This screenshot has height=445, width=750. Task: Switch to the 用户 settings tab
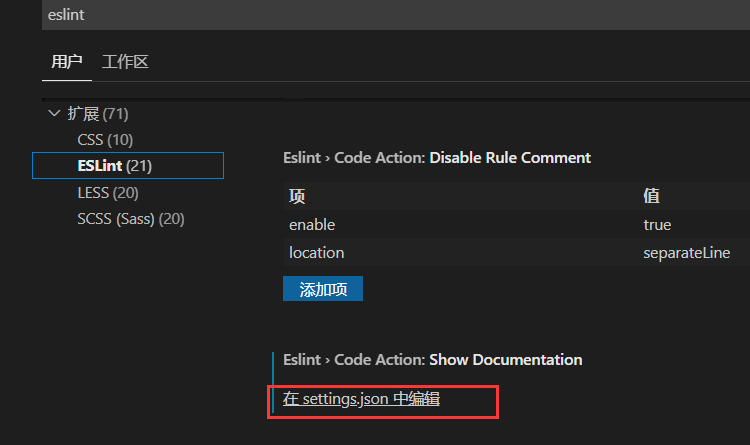67,62
